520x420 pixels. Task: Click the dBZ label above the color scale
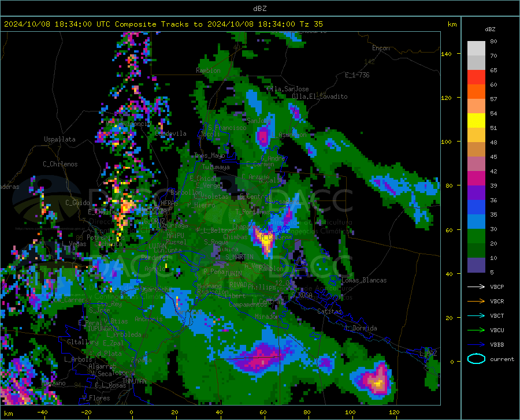click(490, 29)
